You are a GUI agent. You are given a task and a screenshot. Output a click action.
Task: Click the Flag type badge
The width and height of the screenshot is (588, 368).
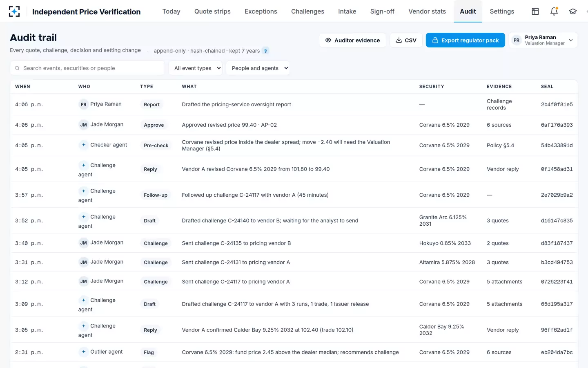click(149, 352)
